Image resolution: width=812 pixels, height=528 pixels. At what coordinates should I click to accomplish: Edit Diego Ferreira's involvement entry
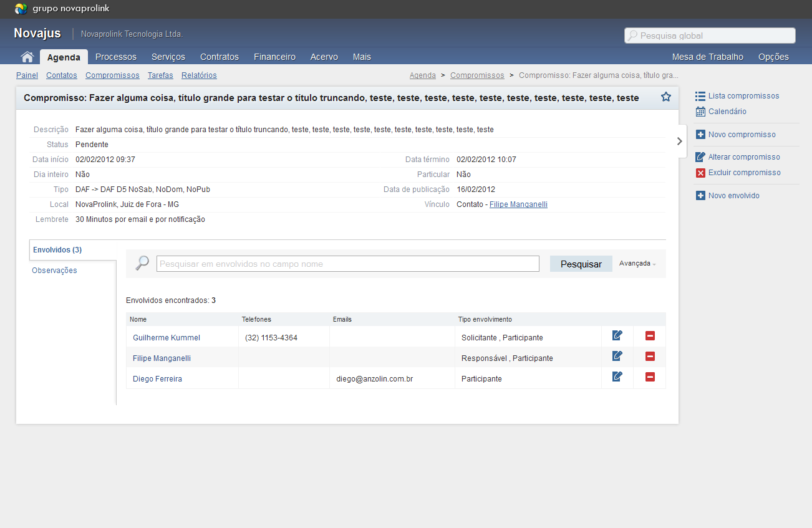pos(617,377)
